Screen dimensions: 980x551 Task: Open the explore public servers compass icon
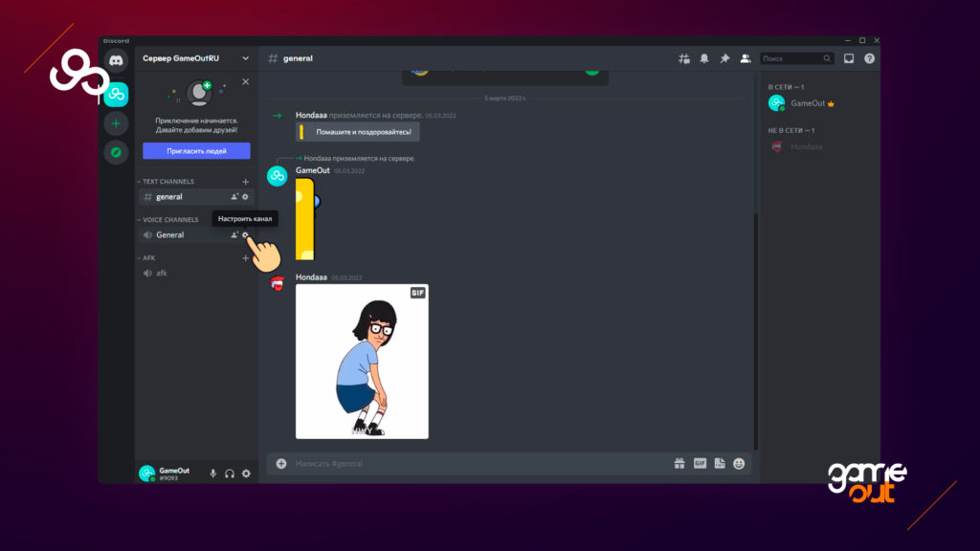pos(116,152)
